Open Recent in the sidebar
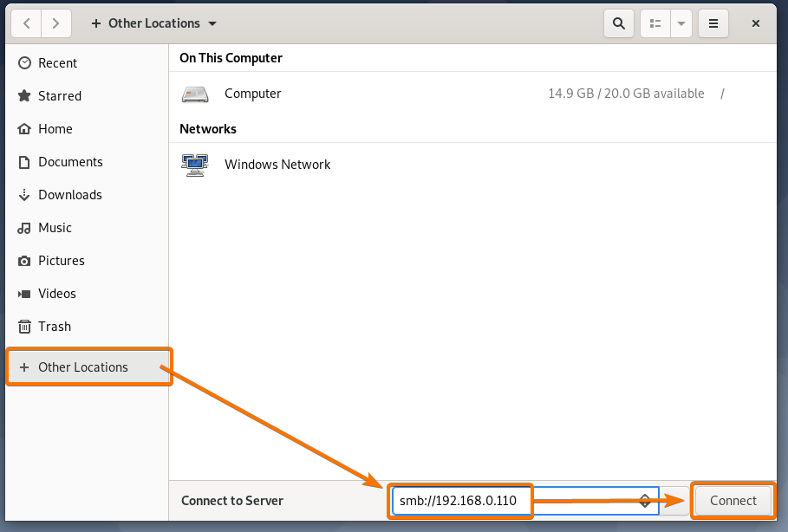Image resolution: width=788 pixels, height=532 pixels. tap(57, 63)
